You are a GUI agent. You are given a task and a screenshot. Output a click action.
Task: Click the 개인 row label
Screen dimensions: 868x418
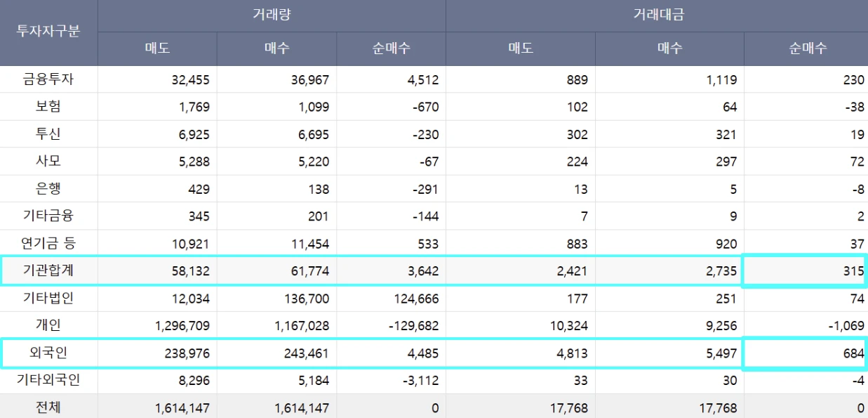[48, 326]
